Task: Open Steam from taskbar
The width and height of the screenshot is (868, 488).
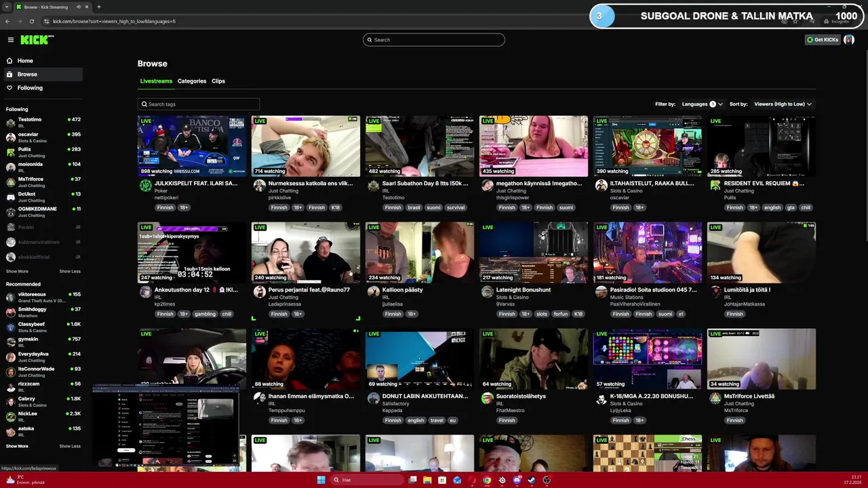Action: pos(532,480)
